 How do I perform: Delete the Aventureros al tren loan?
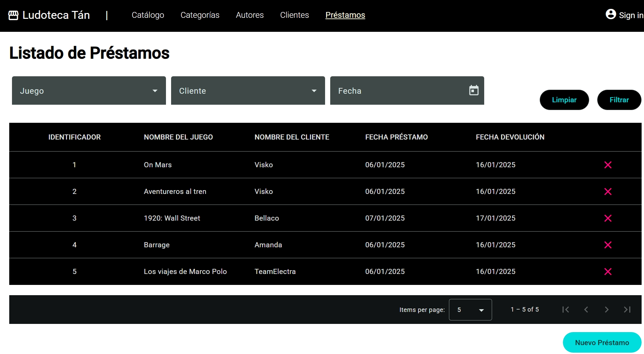[608, 192]
